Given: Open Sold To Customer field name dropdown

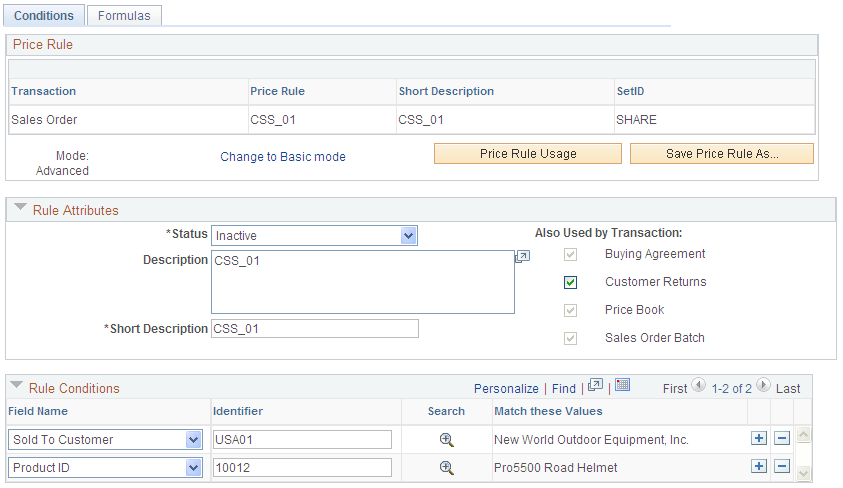Looking at the screenshot, I should (105, 440).
